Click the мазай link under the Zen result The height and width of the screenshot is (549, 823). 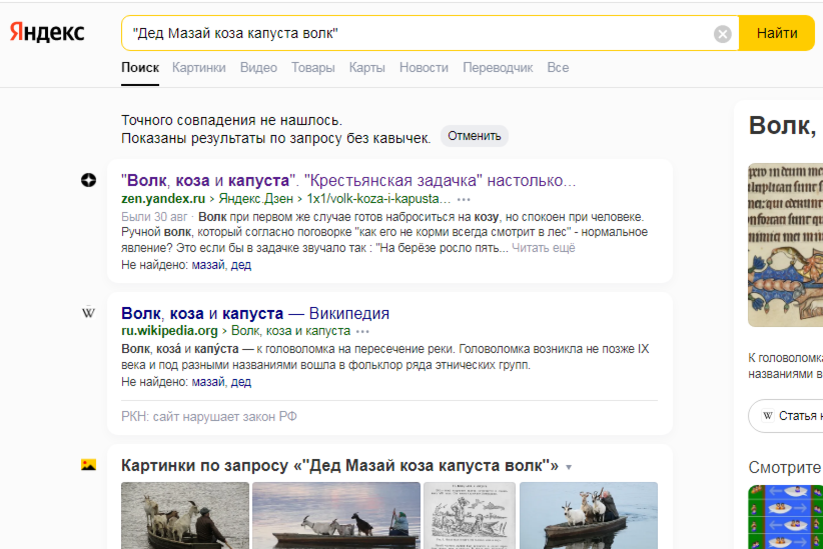pyautogui.click(x=208, y=265)
